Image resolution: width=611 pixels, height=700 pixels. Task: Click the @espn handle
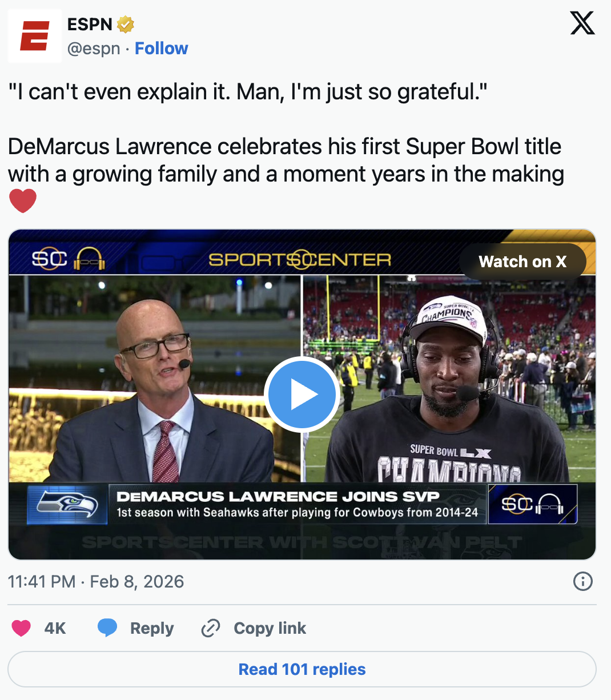click(x=94, y=49)
